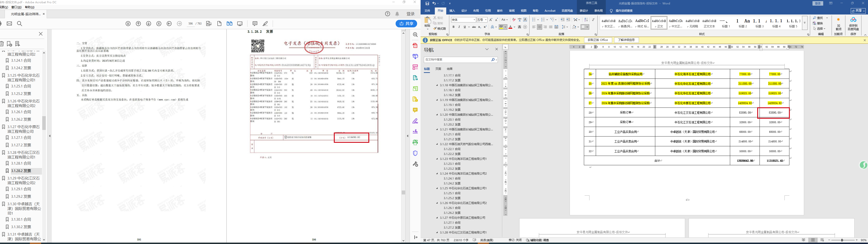The height and width of the screenshot is (244, 868).
Task: Click the add-ins (加载项) icon in Word
Action: click(838, 25)
